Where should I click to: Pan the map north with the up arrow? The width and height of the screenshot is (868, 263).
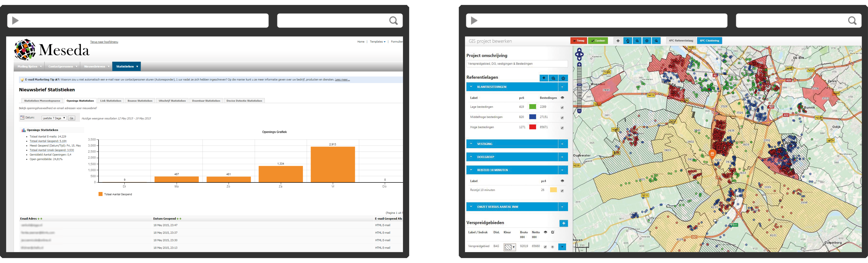[579, 50]
